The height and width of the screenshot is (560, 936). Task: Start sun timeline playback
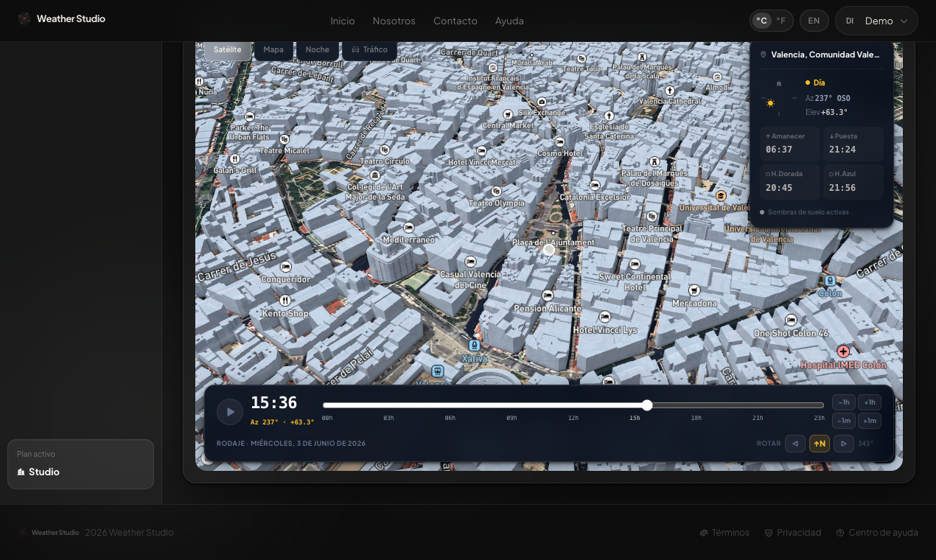point(230,412)
